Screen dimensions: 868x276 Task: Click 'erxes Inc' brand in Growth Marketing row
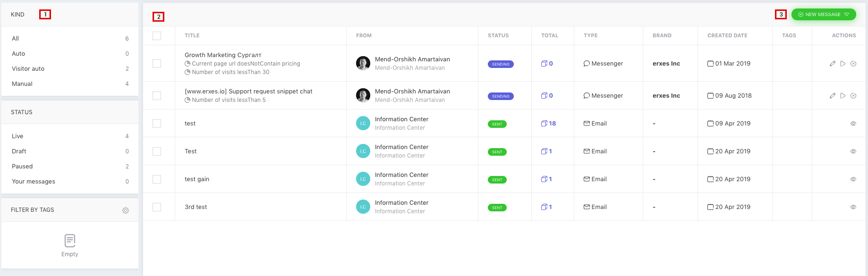pos(666,64)
